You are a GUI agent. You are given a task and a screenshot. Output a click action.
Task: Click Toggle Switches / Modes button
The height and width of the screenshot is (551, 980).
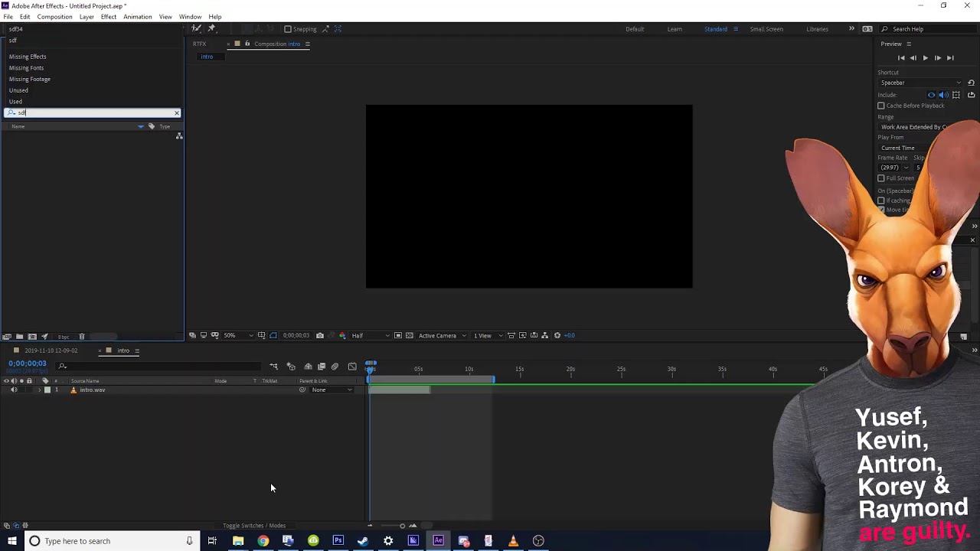pyautogui.click(x=254, y=526)
